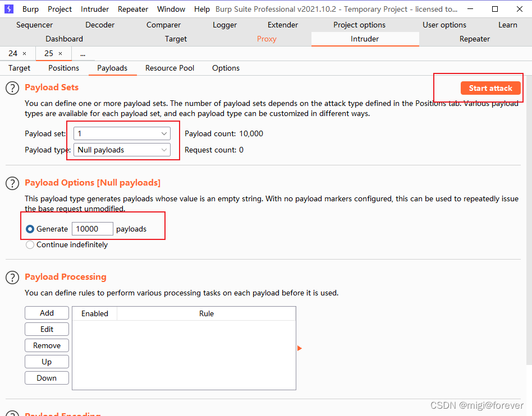This screenshot has width=532, height=416.
Task: Close Intruder tab 25
Action: 60,53
